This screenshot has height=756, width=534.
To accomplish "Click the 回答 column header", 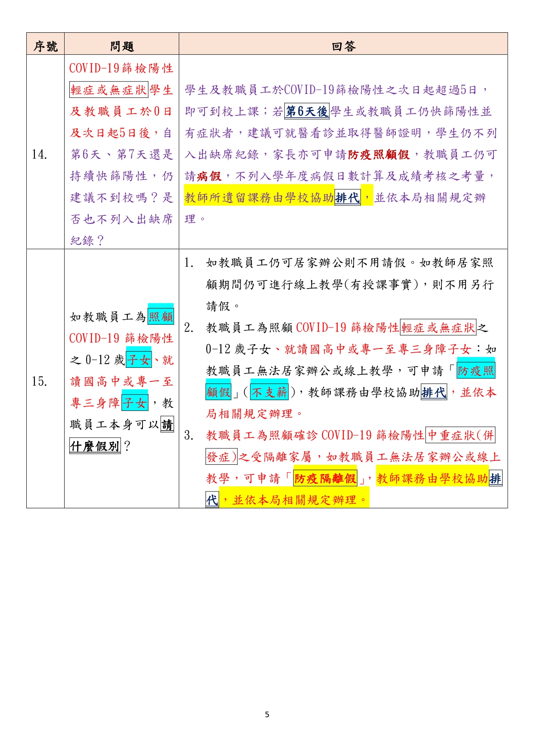I will coord(343,46).
